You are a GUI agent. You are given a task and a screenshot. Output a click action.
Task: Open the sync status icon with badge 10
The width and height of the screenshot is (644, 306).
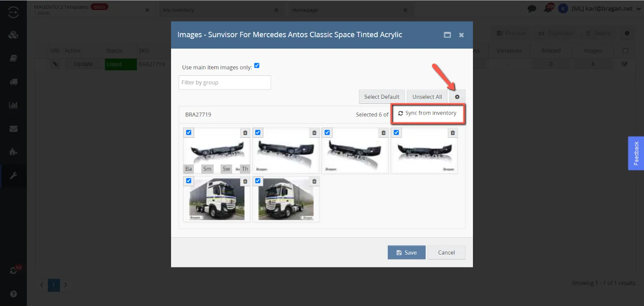click(x=13, y=271)
